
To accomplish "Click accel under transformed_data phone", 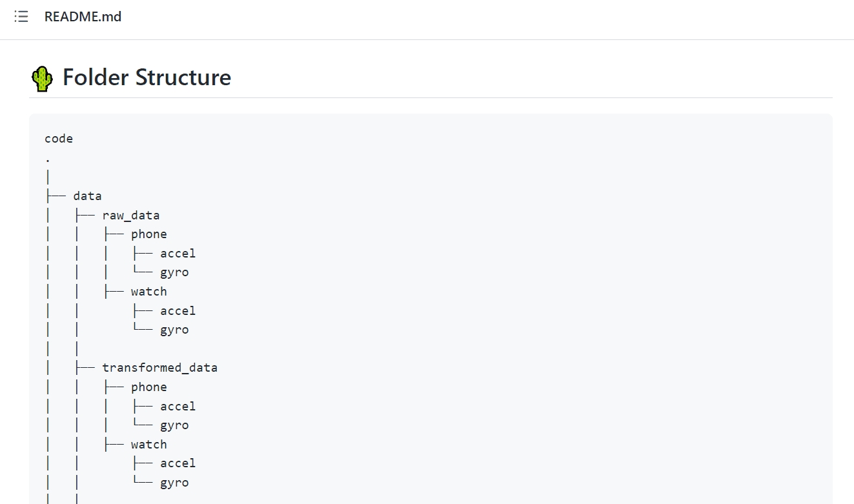I will 178,406.
